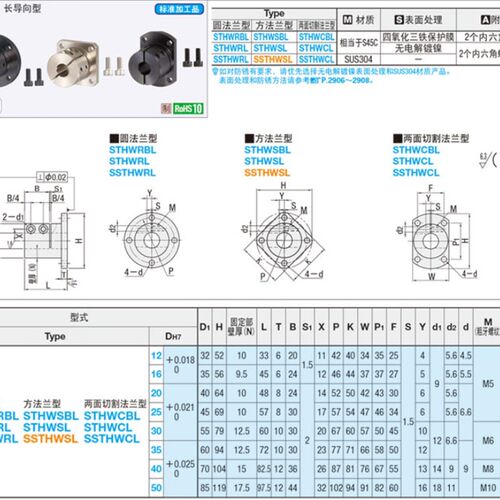Click the P1 column header
This screenshot has width=500, height=500.
379,327
